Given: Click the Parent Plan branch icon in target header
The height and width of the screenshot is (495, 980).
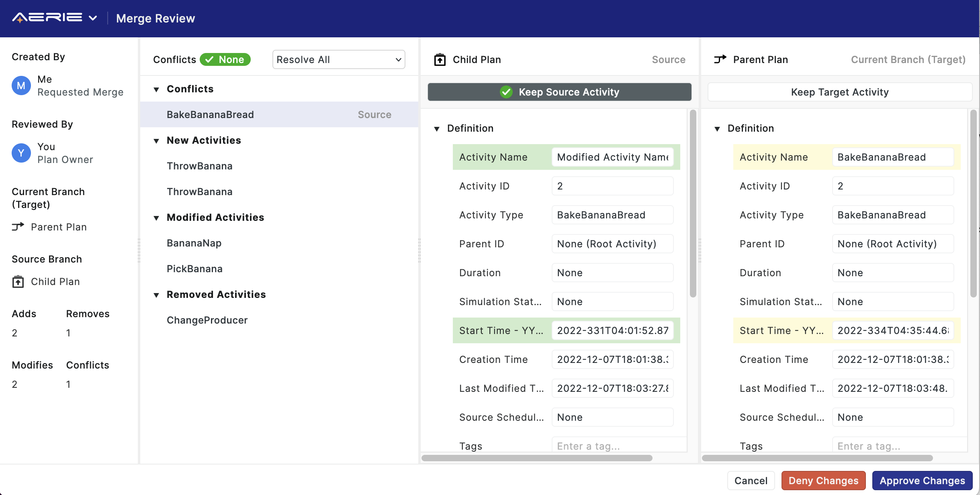Looking at the screenshot, I should tap(720, 59).
